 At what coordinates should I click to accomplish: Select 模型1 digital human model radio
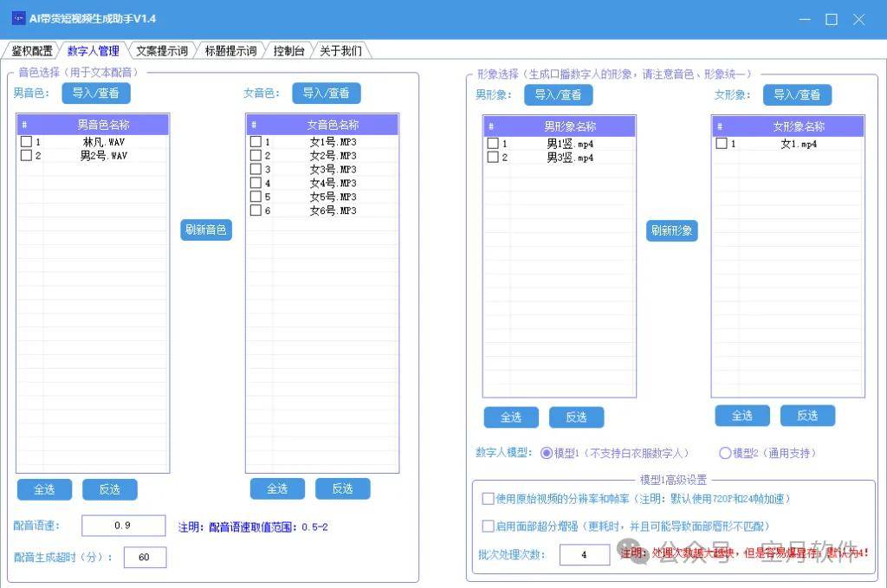547,453
